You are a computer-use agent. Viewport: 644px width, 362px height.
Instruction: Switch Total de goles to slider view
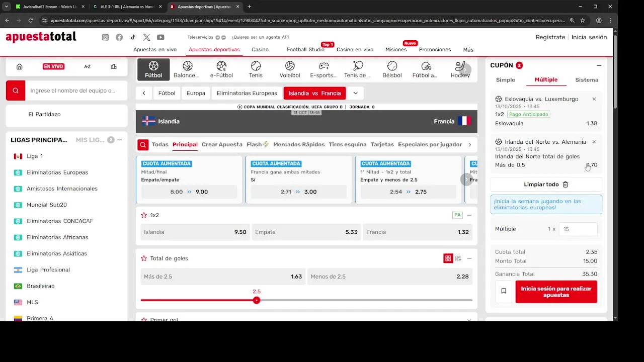(x=458, y=258)
